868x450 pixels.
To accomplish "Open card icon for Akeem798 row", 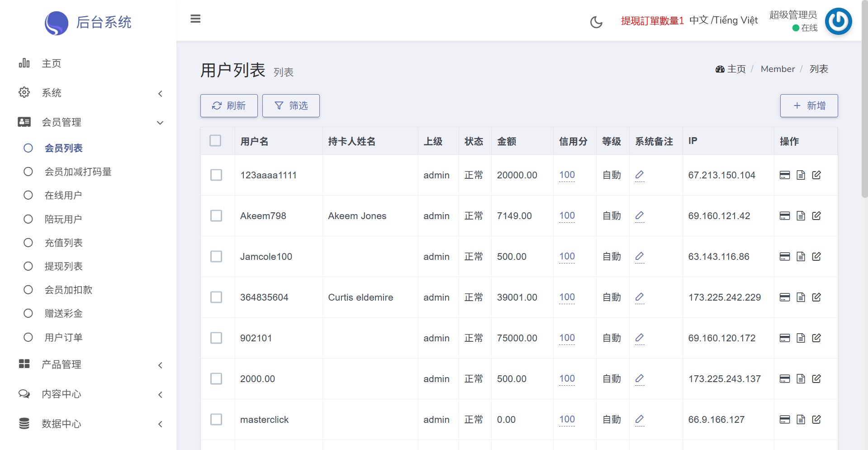I will [785, 216].
